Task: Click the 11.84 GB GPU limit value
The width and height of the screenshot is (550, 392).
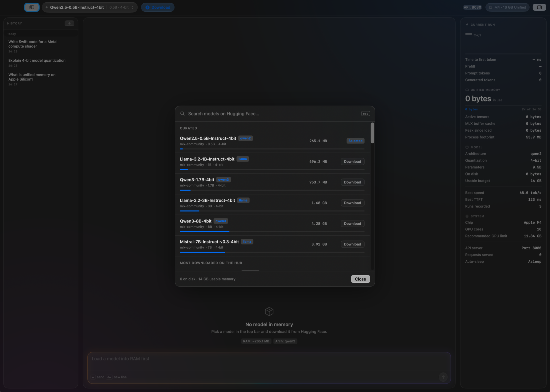Action: [532, 236]
